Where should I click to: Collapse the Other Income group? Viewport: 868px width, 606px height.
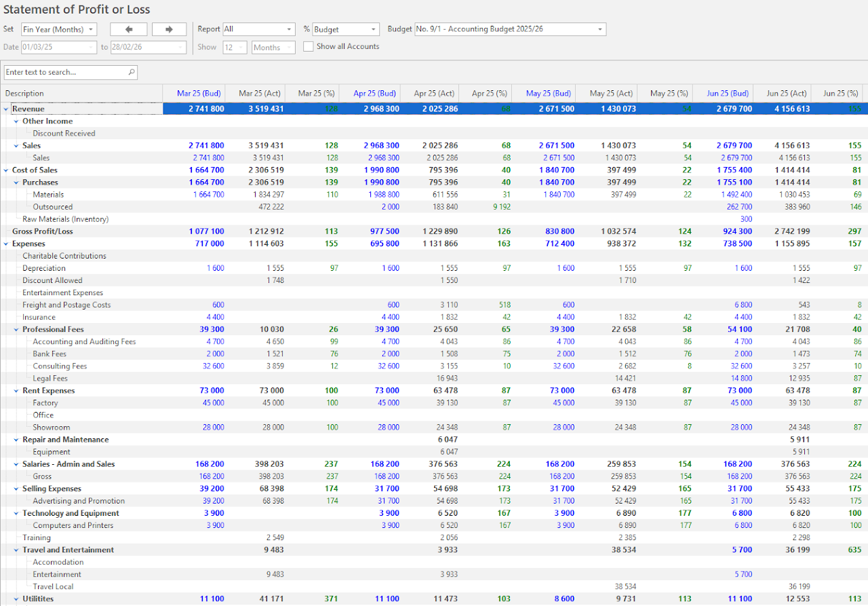[x=16, y=121]
